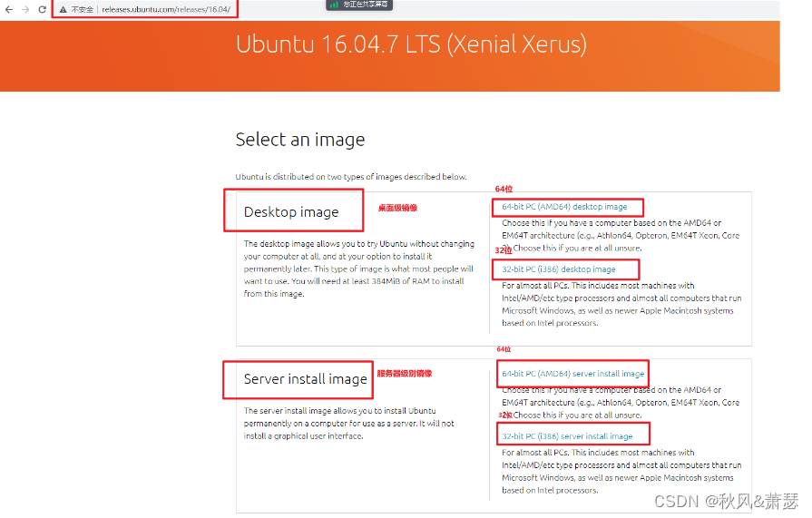Reload the page with refresh icon
Screen dimensions: 812x518
tap(43, 9)
